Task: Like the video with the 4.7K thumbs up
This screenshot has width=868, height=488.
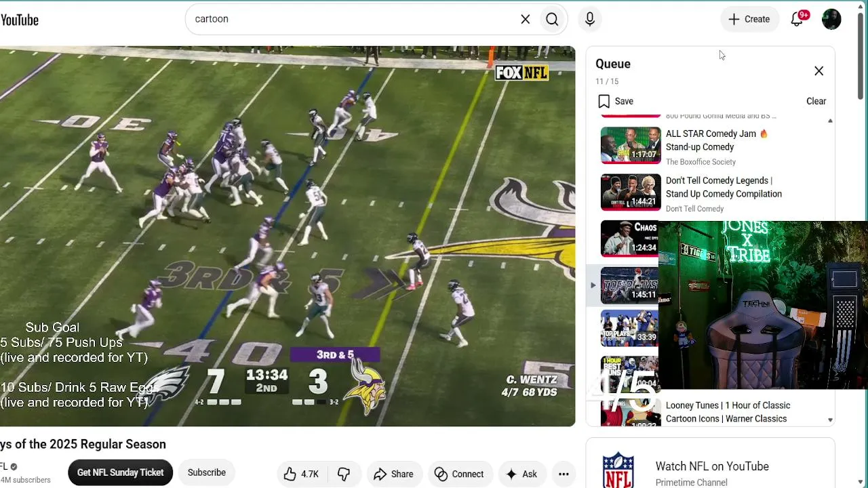Action: (x=302, y=474)
